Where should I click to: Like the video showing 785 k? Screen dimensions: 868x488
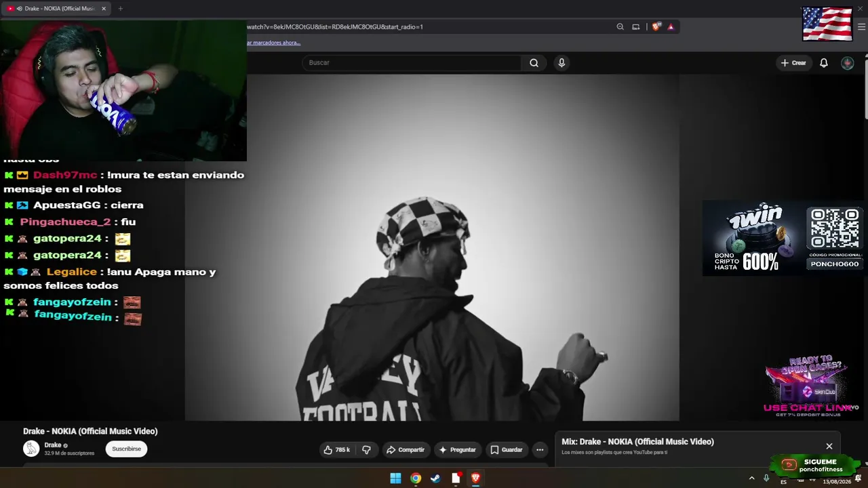pos(337,449)
